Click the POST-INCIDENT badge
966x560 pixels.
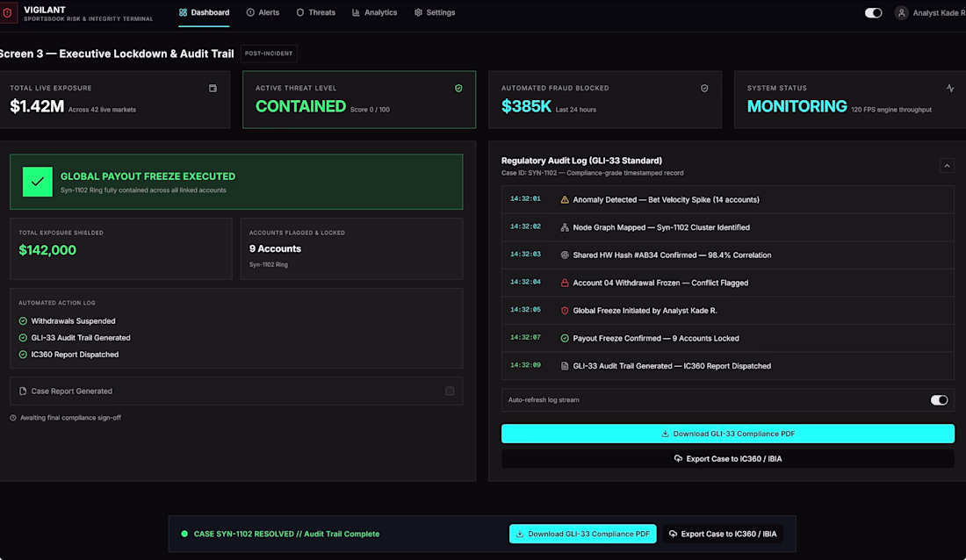click(x=269, y=54)
